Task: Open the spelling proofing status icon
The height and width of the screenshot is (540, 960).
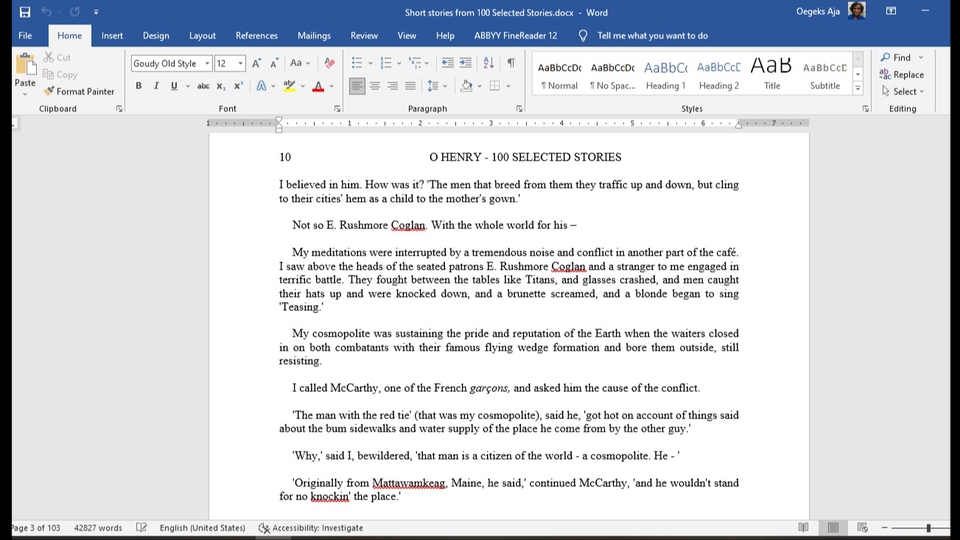Action: (x=141, y=528)
